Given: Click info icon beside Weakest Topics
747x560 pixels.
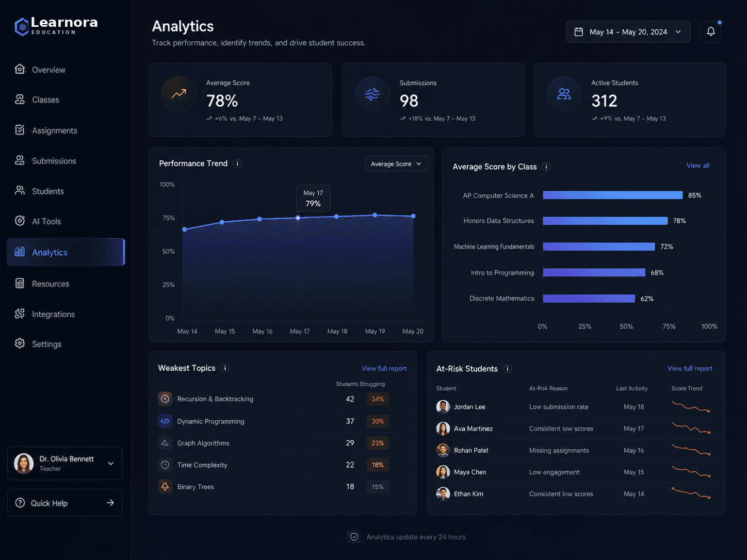Looking at the screenshot, I should point(225,368).
